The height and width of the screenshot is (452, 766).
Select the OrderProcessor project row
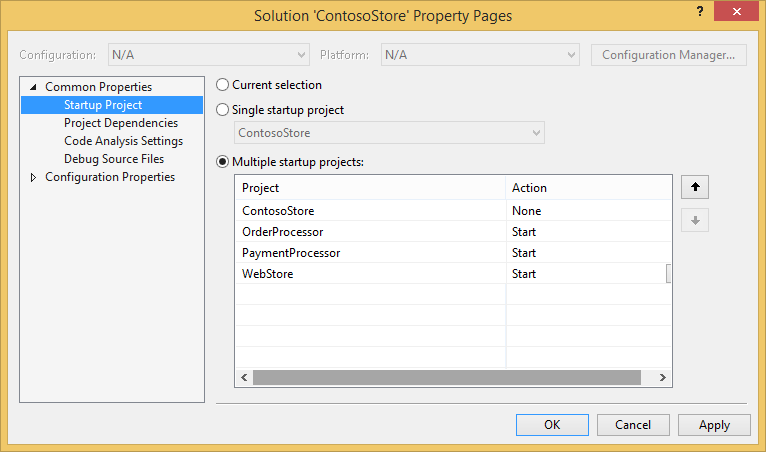(454, 232)
